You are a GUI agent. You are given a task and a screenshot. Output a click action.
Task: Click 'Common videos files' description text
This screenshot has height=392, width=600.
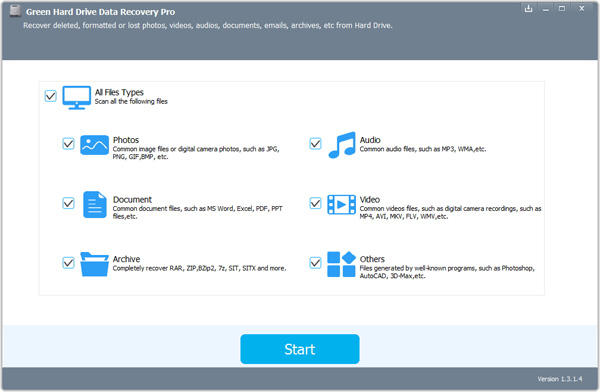pyautogui.click(x=450, y=212)
